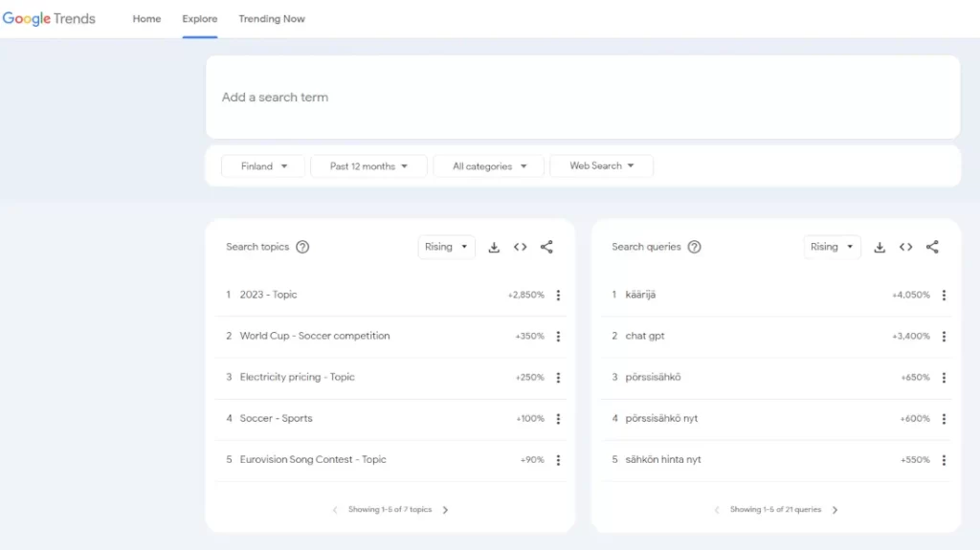Open help icon next to Search queries
This screenshot has height=550, width=980.
pyautogui.click(x=695, y=247)
